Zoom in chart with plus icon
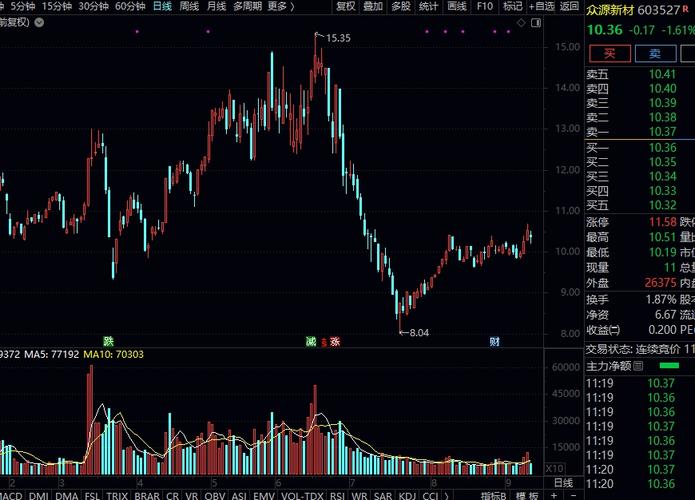Screen dimensions: 695x500 pos(554,495)
